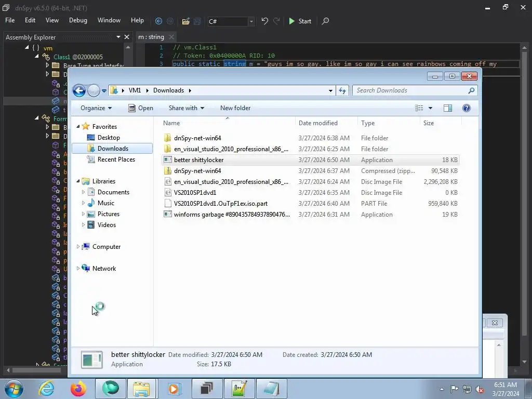The width and height of the screenshot is (532, 399).
Task: Expand Base Type and Interfaces folder
Action: click(x=47, y=65)
